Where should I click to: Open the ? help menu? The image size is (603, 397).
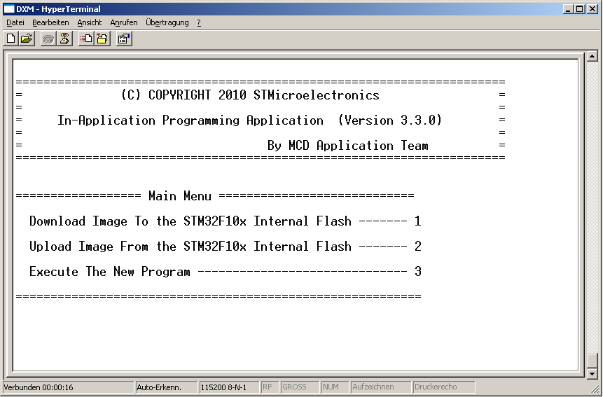point(199,23)
